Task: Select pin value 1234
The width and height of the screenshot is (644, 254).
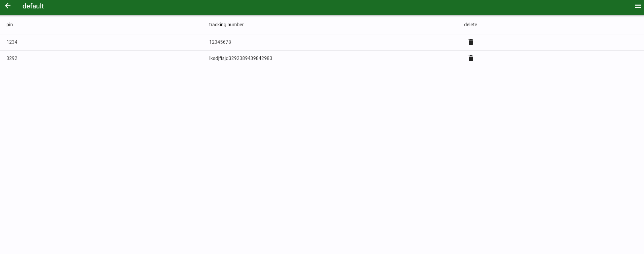Action: coord(12,42)
